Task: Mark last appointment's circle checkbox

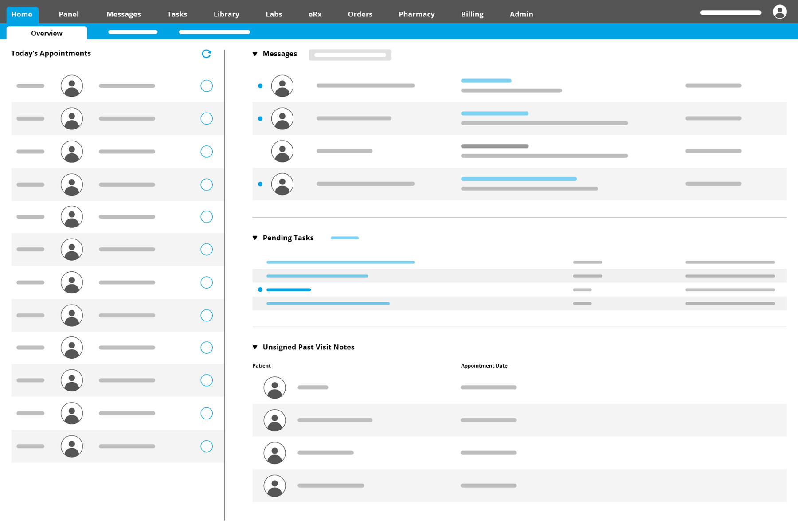Action: point(207,446)
